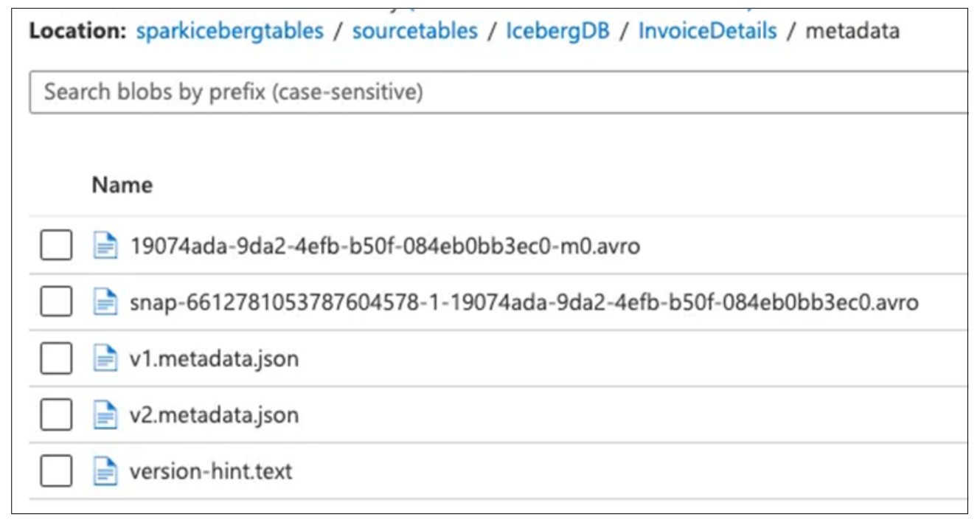This screenshot has height=525, width=980.
Task: Click the version-hint.text file icon
Action: (105, 471)
